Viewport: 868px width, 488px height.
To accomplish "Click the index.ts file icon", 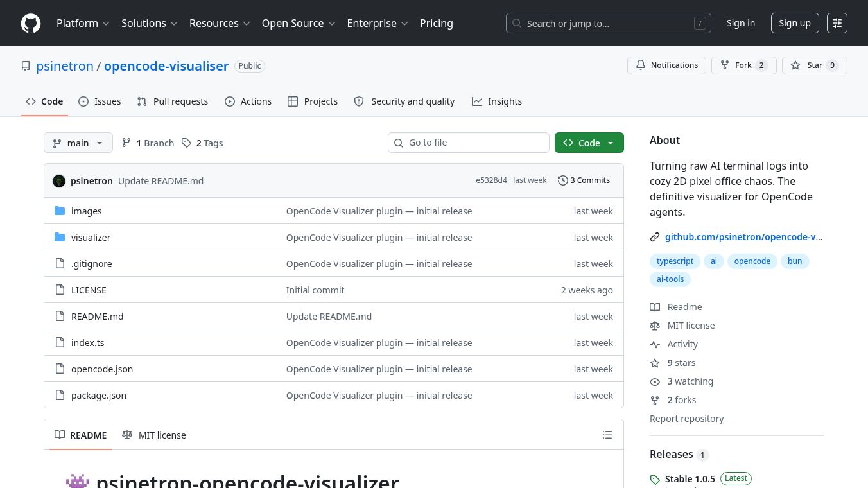I will click(x=60, y=343).
